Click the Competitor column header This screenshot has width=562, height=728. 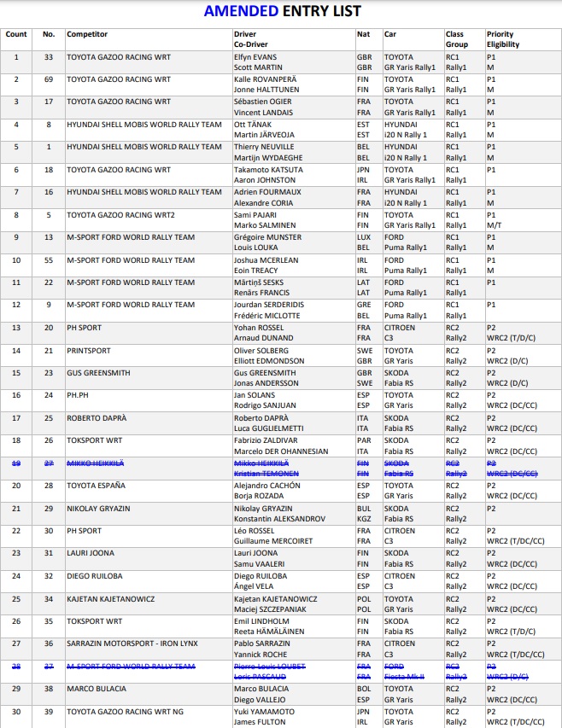pos(87,35)
